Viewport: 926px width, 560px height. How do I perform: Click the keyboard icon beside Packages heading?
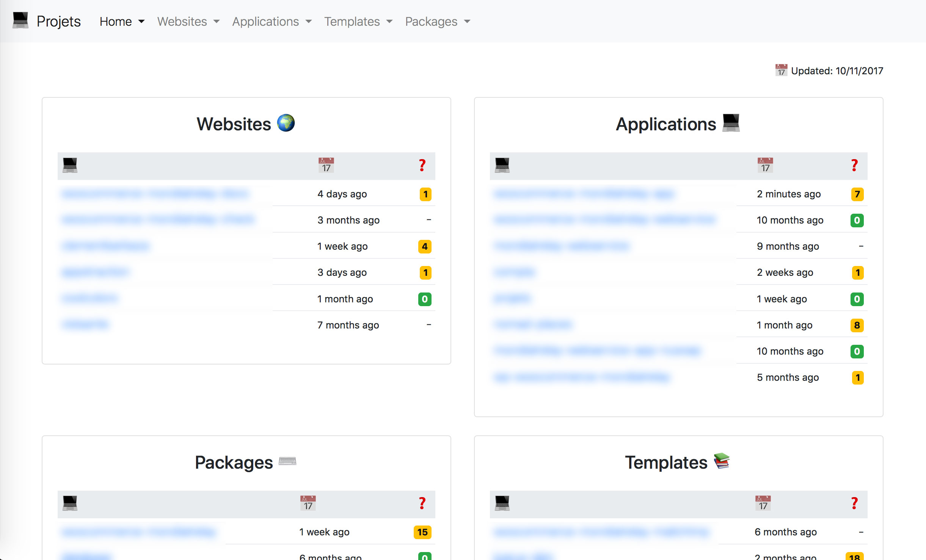pos(287,461)
